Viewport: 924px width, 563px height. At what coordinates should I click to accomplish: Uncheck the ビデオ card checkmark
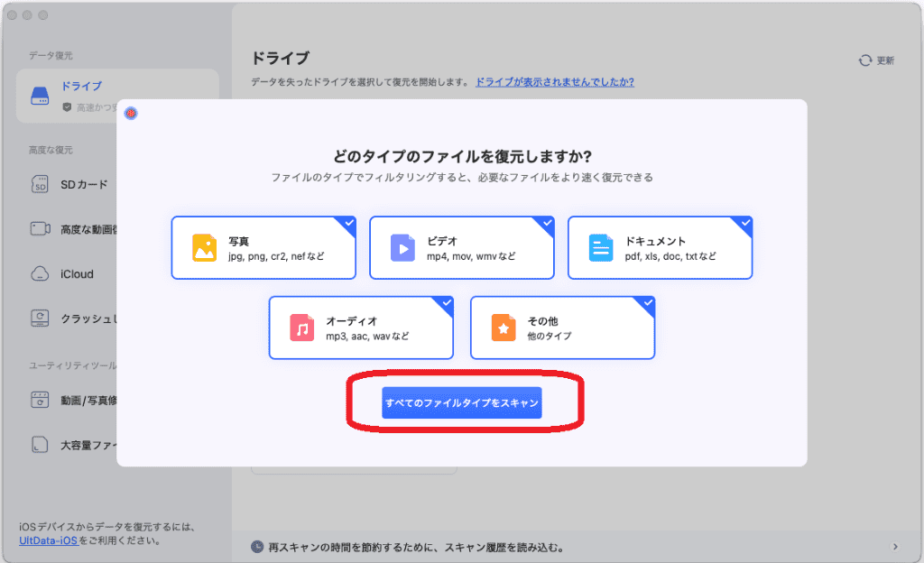[x=547, y=223]
